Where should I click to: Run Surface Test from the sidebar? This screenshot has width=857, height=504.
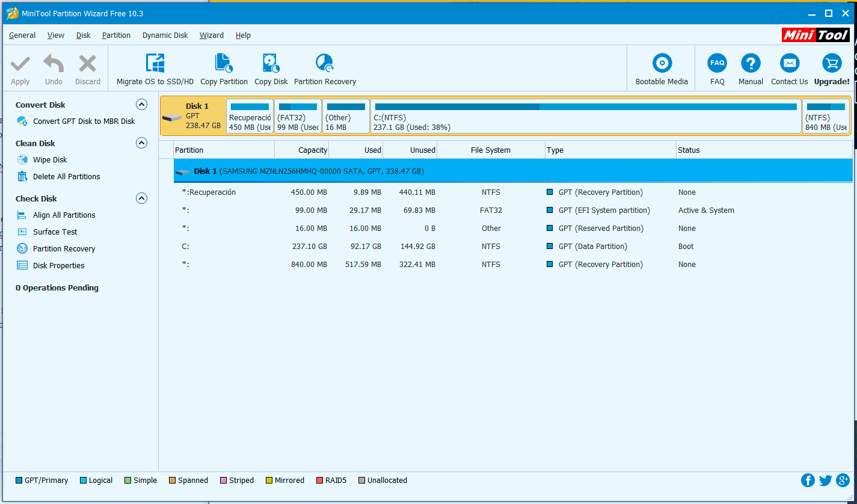pyautogui.click(x=55, y=232)
